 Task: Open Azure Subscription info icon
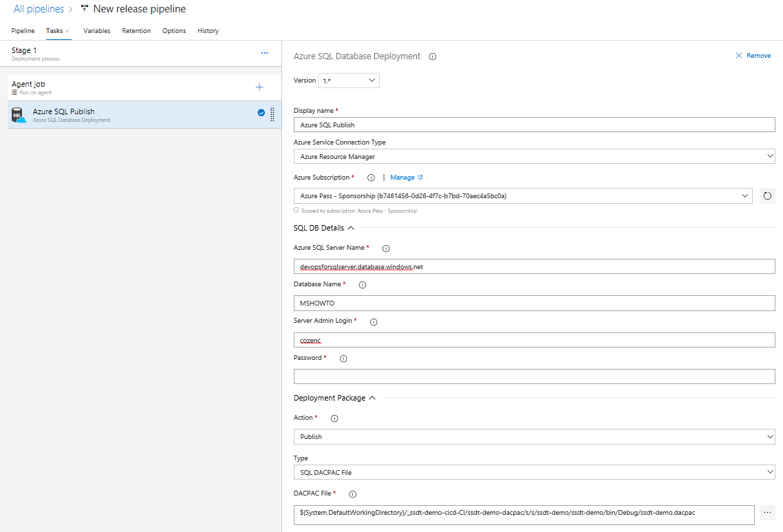click(371, 178)
